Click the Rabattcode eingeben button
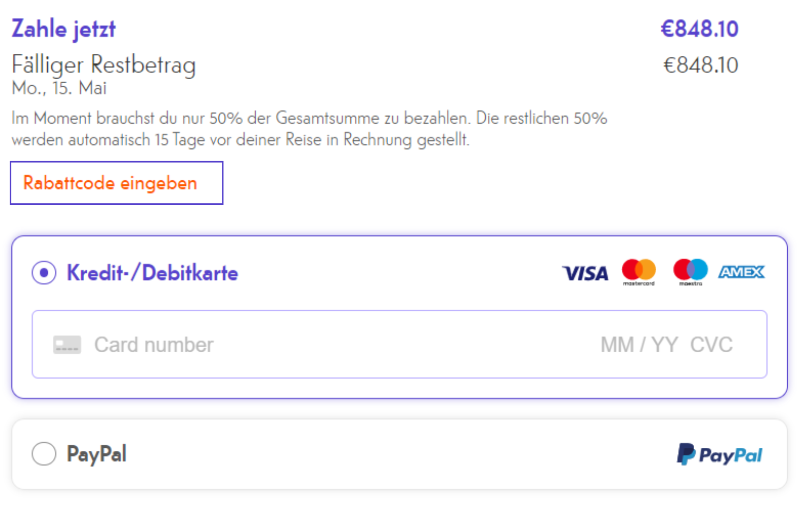This screenshot has width=799, height=532. [x=117, y=183]
